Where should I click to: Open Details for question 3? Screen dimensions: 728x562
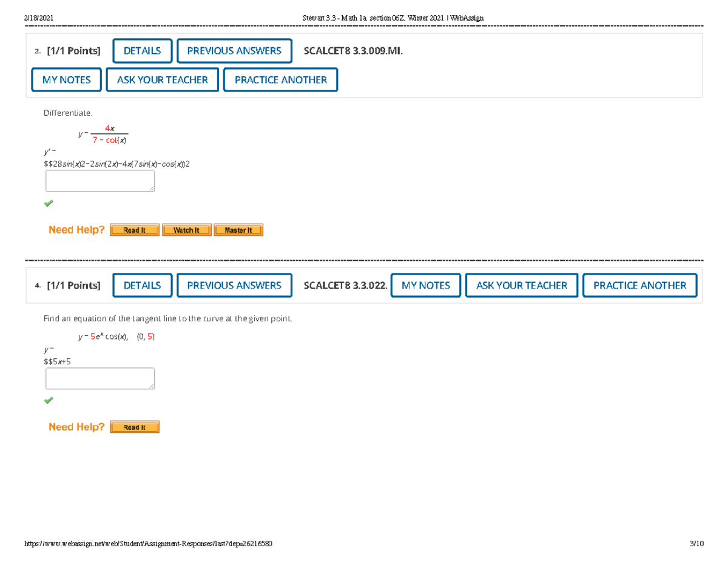click(x=143, y=51)
